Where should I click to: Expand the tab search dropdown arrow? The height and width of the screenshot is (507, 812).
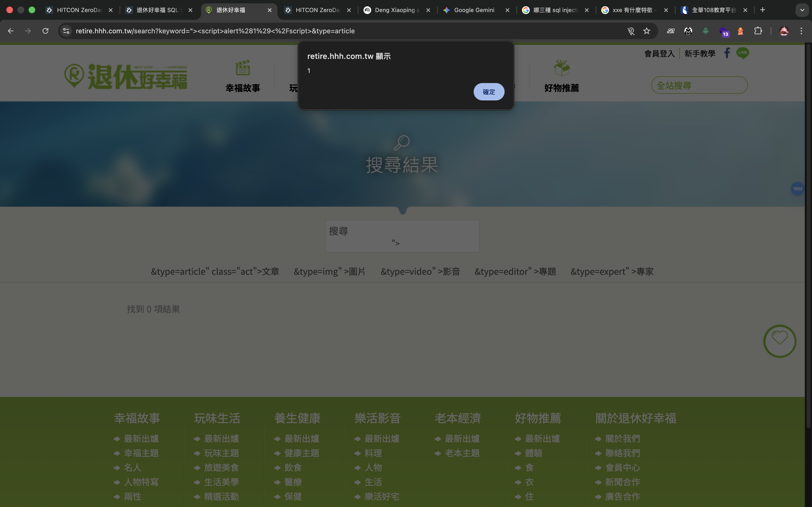coord(802,10)
